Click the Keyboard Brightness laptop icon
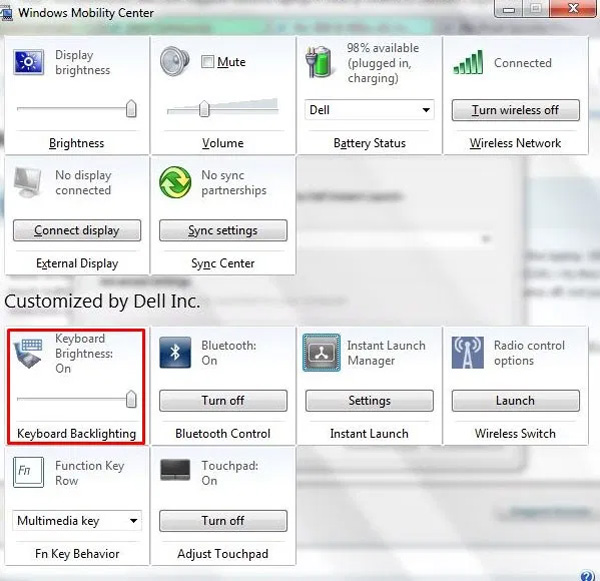 28,353
